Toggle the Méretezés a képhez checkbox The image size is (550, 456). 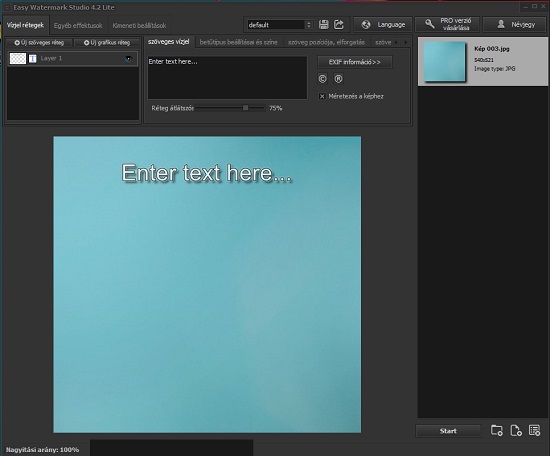pyautogui.click(x=322, y=96)
